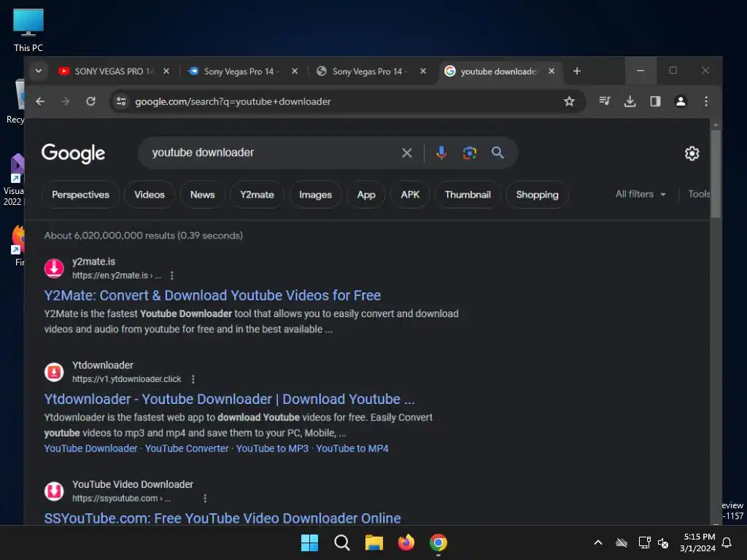
Task: Search by image with Google Lens icon
Action: (469, 153)
